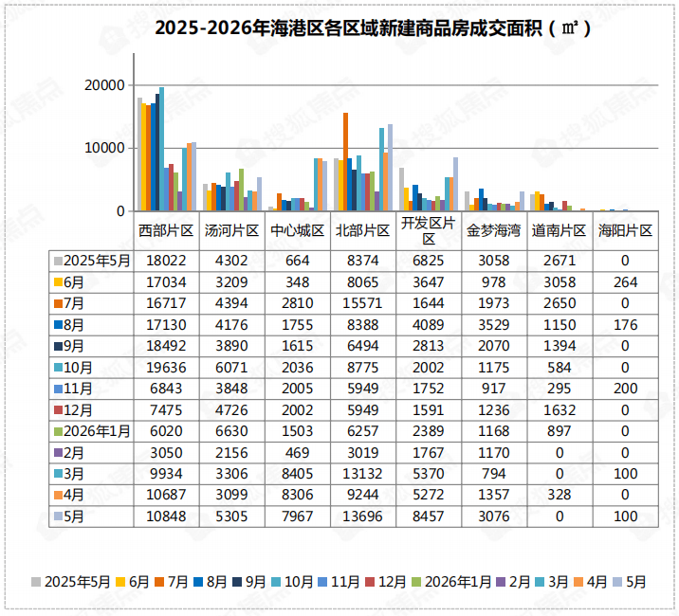Click the cell value 19636
Viewport: 679px width, 616px height.
166,368
